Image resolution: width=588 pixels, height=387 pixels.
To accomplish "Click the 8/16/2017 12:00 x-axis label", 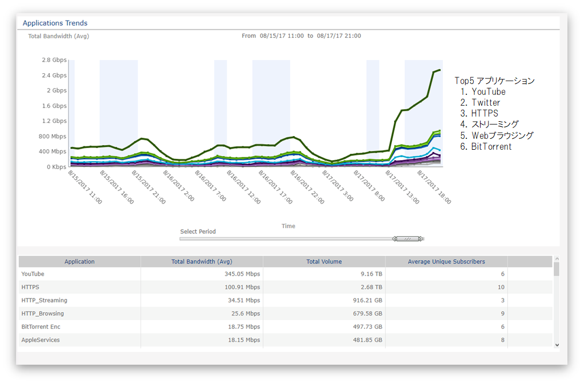I will [x=244, y=187].
